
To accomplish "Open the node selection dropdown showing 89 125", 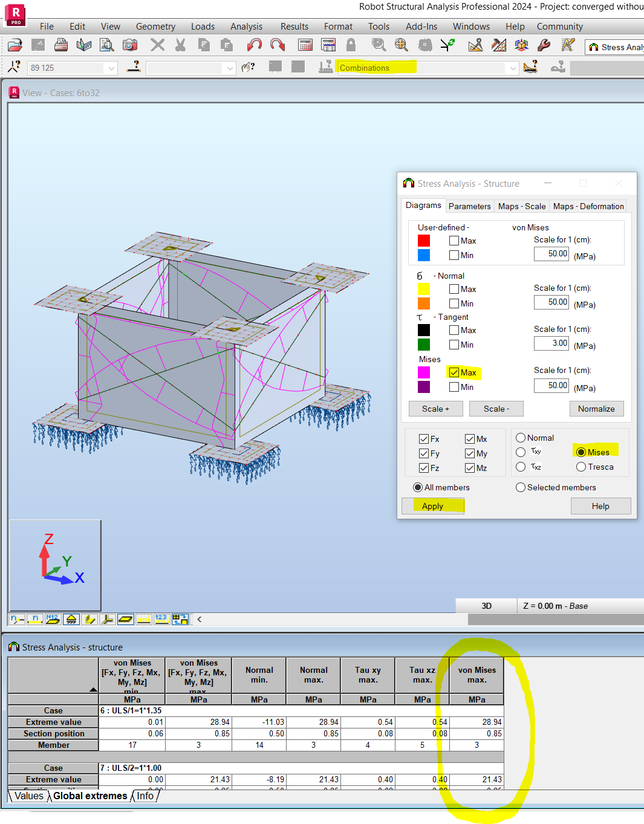I will pos(111,68).
